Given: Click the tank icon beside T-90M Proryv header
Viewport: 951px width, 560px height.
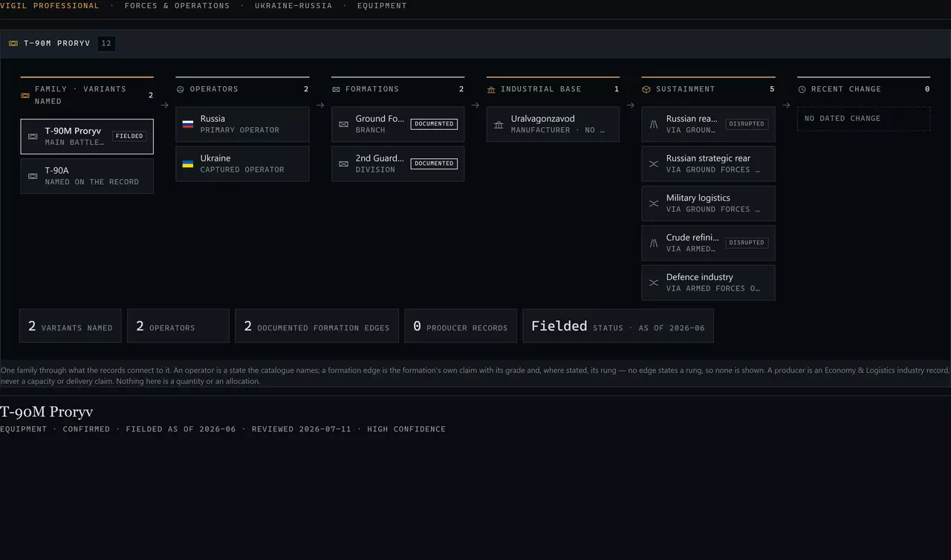Looking at the screenshot, I should pyautogui.click(x=13, y=44).
